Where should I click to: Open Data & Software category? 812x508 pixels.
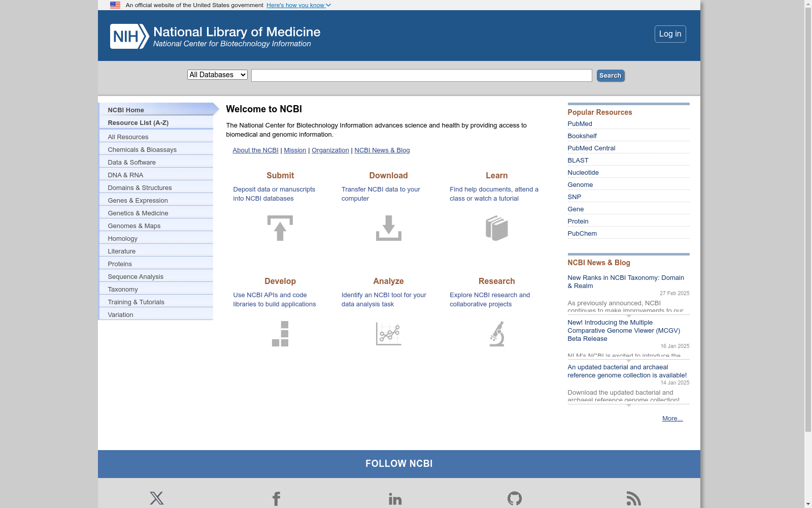pos(156,162)
